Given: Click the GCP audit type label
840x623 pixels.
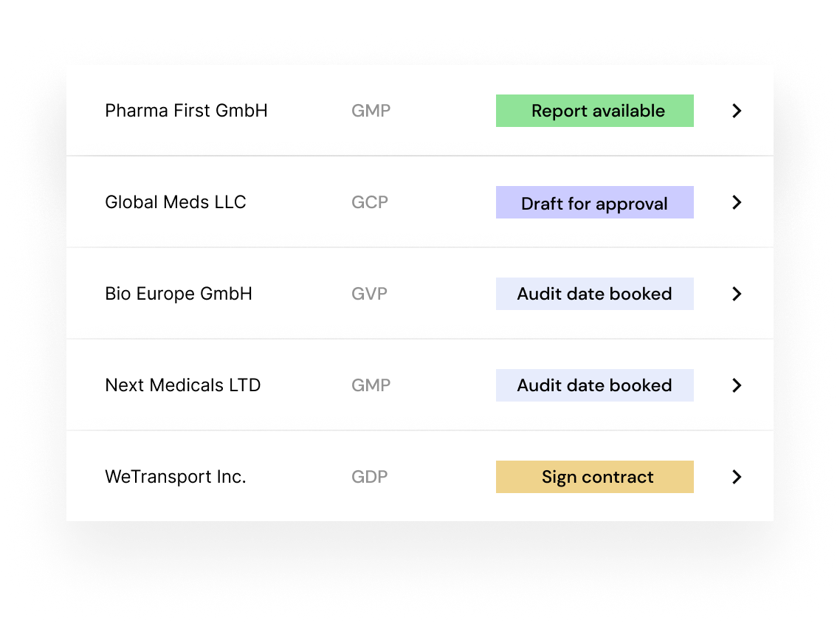Looking at the screenshot, I should (370, 202).
